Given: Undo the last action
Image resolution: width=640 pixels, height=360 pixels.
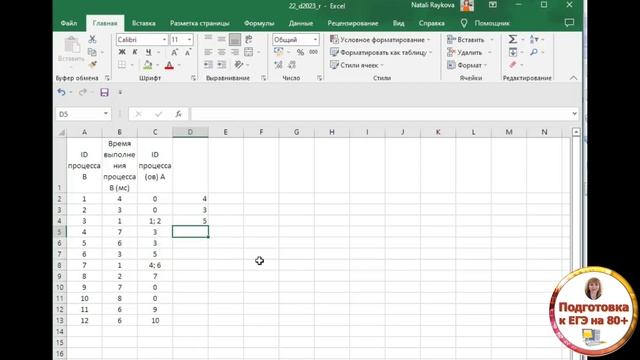Looking at the screenshot, I should pyautogui.click(x=61, y=92).
